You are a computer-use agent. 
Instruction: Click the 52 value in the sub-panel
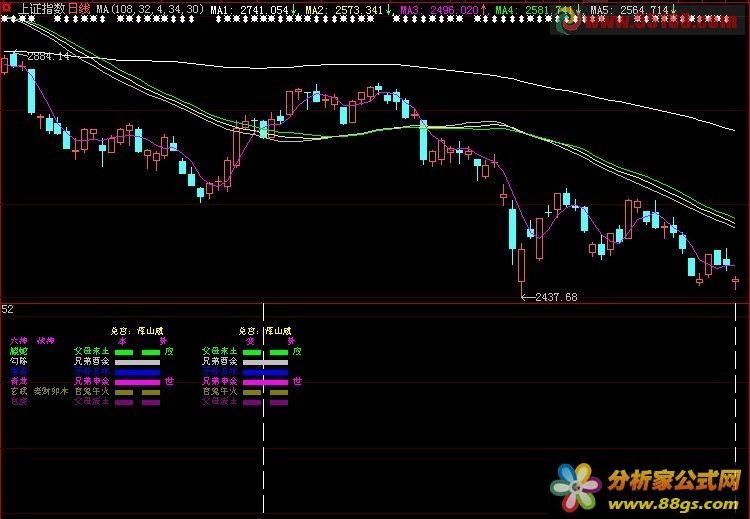[7, 309]
